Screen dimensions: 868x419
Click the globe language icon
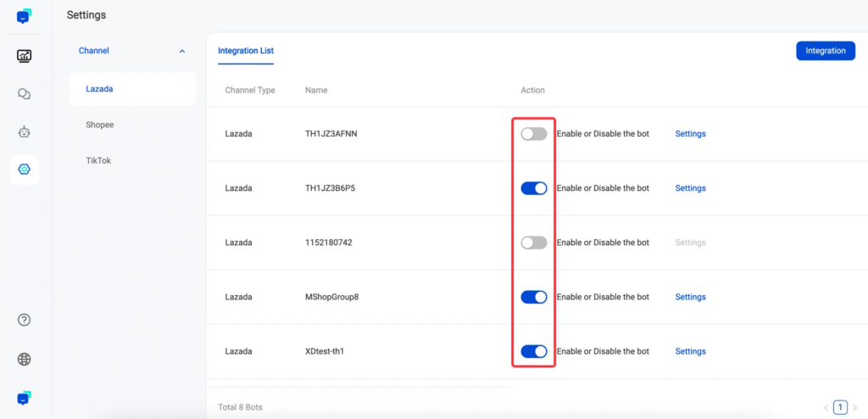24,359
